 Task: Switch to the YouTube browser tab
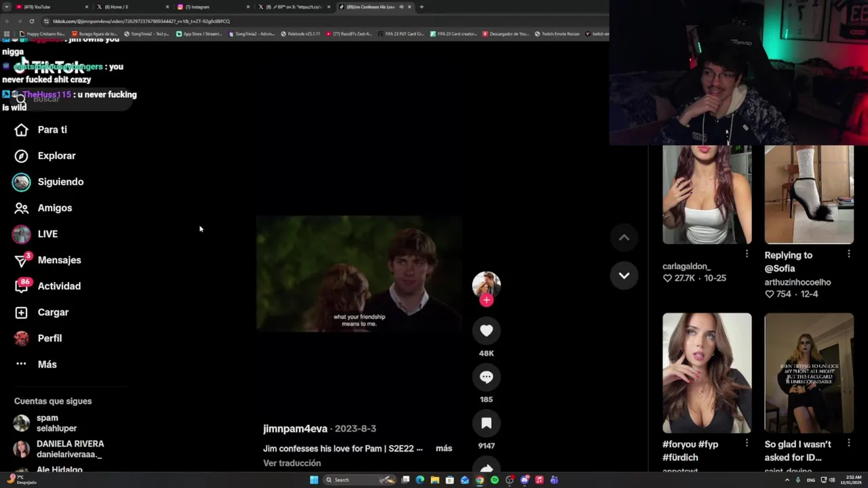click(52, 7)
